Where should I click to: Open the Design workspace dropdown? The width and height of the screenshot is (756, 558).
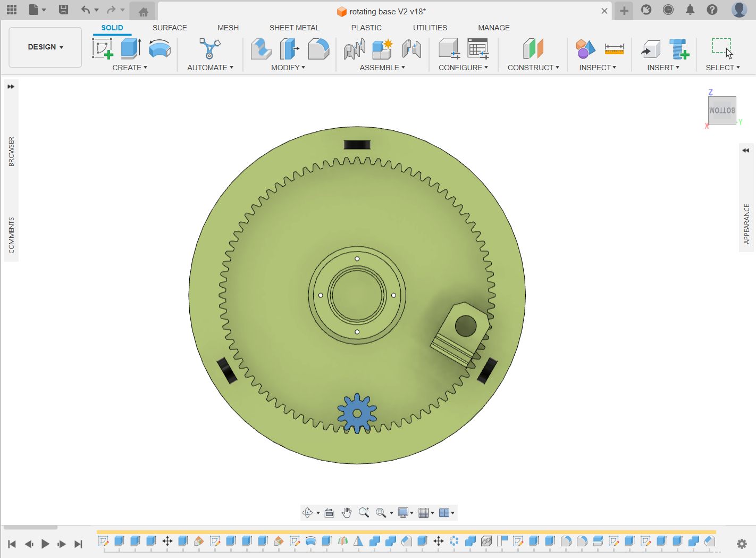click(x=45, y=47)
